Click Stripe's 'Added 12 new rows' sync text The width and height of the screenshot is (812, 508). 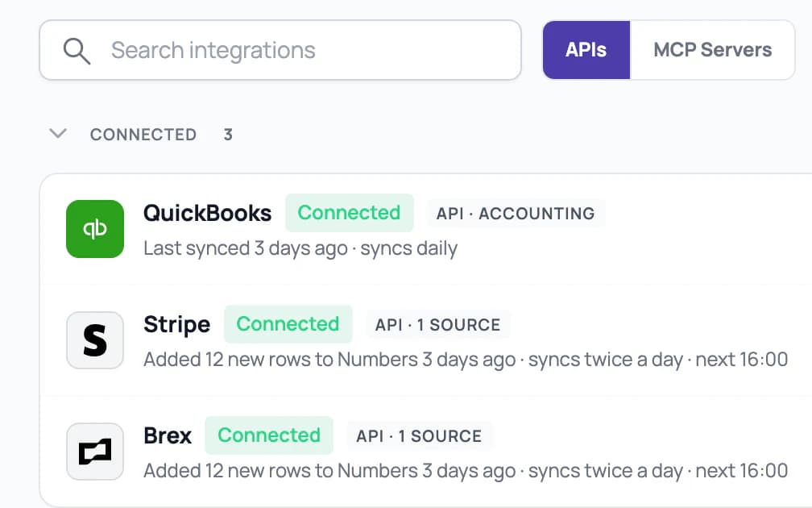[466, 360]
